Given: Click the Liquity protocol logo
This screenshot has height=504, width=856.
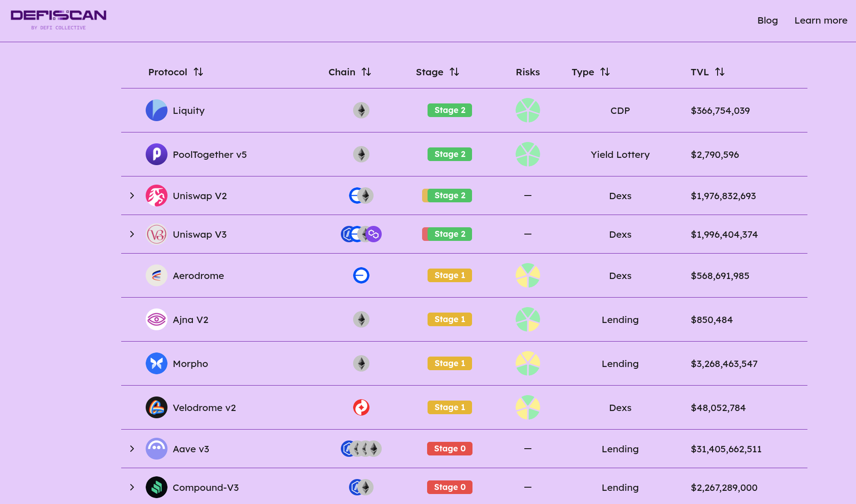Looking at the screenshot, I should click(x=157, y=110).
